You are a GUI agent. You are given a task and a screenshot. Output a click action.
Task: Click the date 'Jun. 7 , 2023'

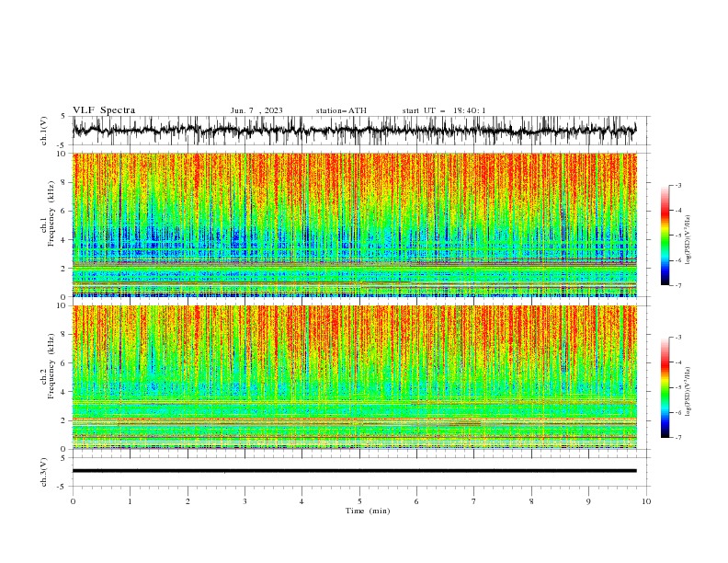click(x=256, y=110)
